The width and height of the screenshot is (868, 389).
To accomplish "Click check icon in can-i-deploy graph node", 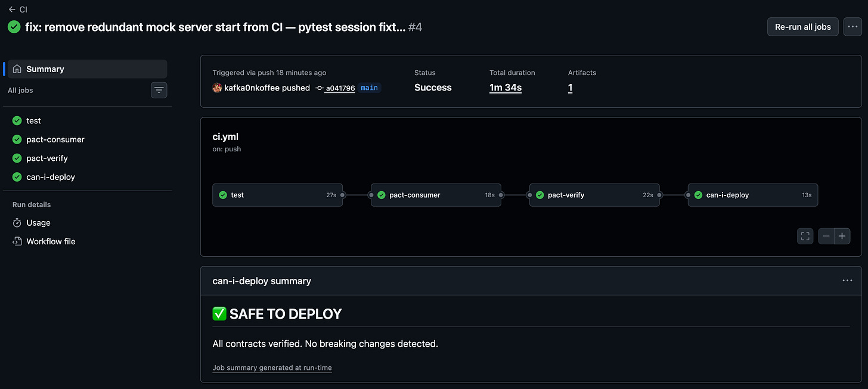I will pos(698,195).
